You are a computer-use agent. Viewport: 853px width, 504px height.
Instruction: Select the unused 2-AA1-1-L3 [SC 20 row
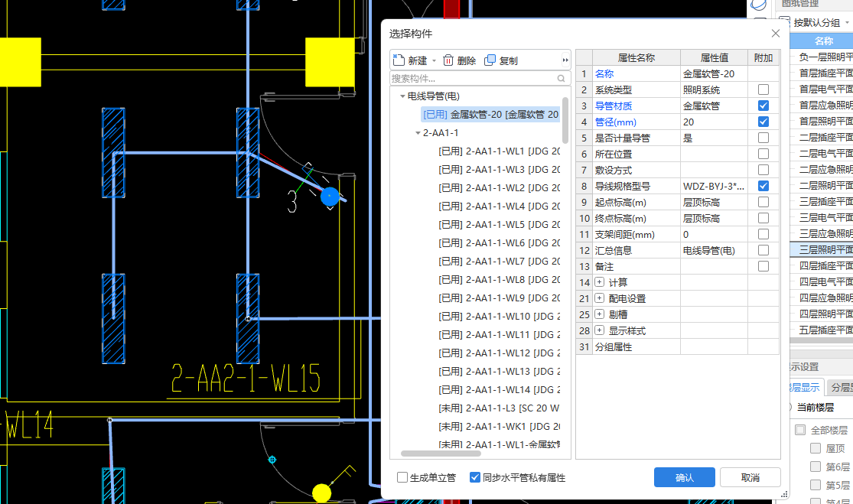point(500,408)
